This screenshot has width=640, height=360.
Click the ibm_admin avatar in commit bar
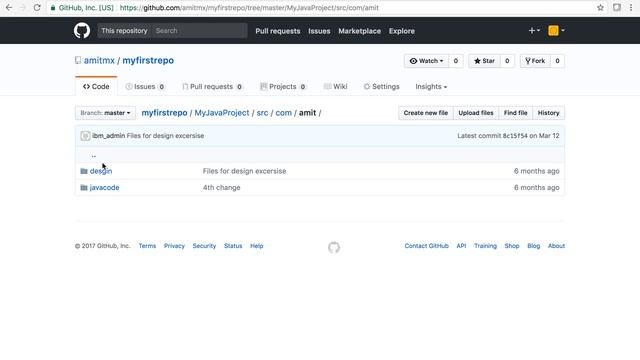85,136
